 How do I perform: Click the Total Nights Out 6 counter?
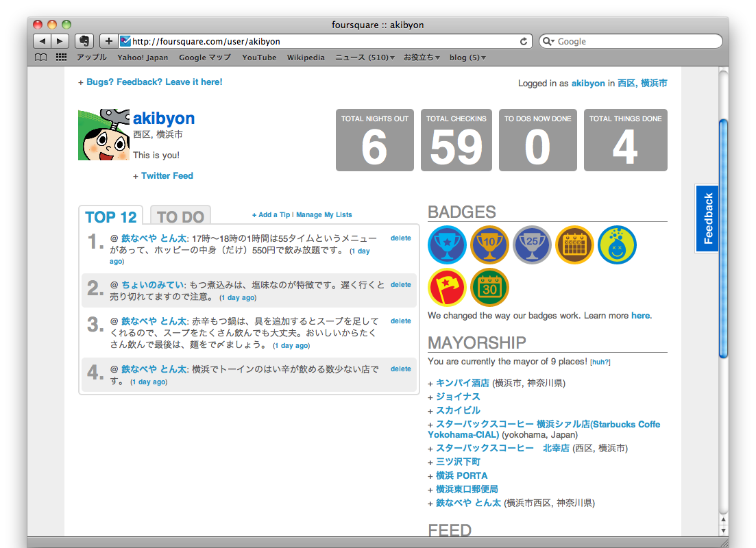[375, 140]
